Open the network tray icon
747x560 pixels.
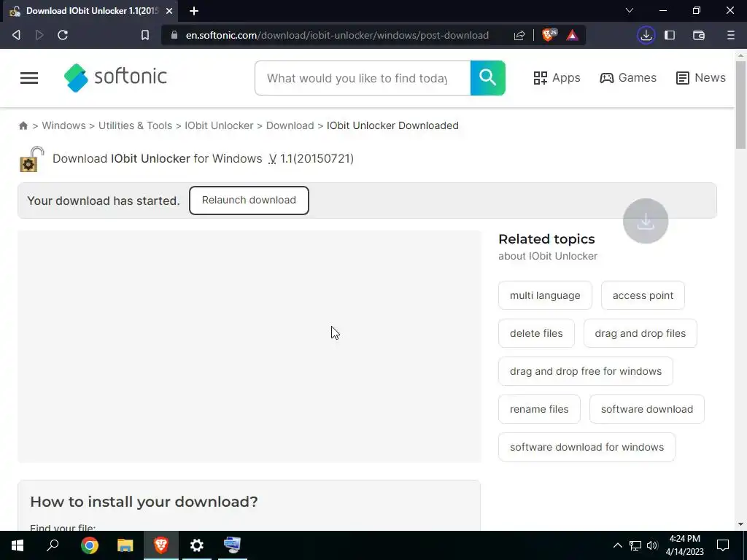[635, 545]
